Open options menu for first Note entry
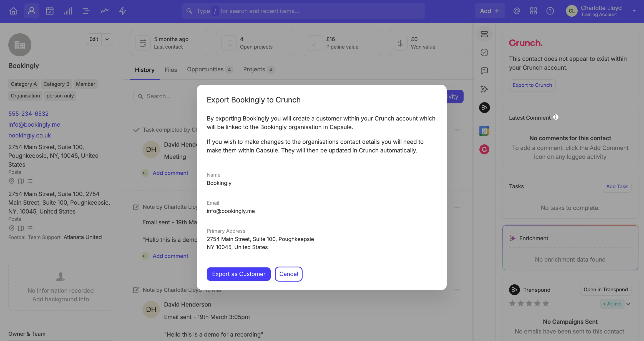Viewport: 644px width, 341px height. [457, 207]
